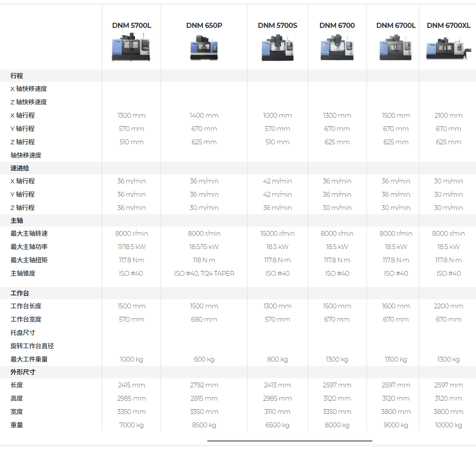Click the 7000 kg machine weight value
The image size is (476, 456).
131,426
